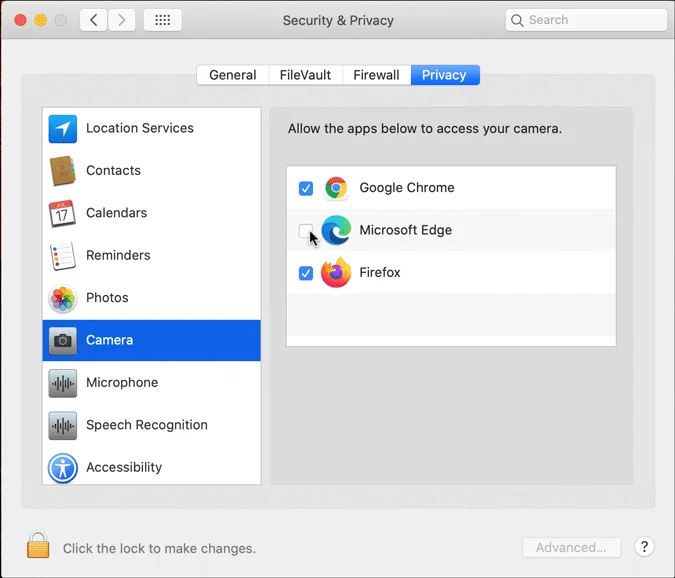
Task: Select Speech Recognition label in list
Action: pos(147,425)
